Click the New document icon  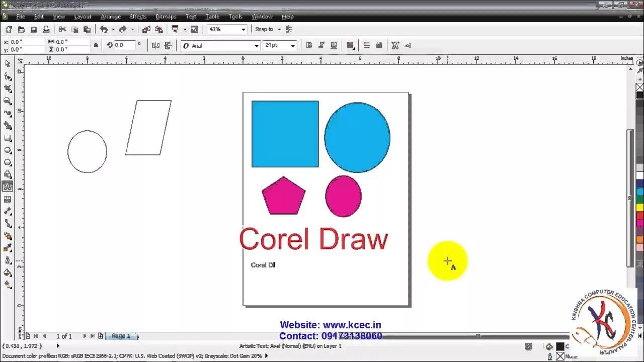tap(9, 30)
